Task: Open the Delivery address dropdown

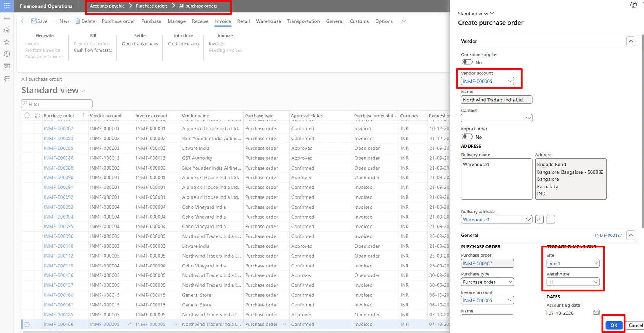Action: coord(528,219)
